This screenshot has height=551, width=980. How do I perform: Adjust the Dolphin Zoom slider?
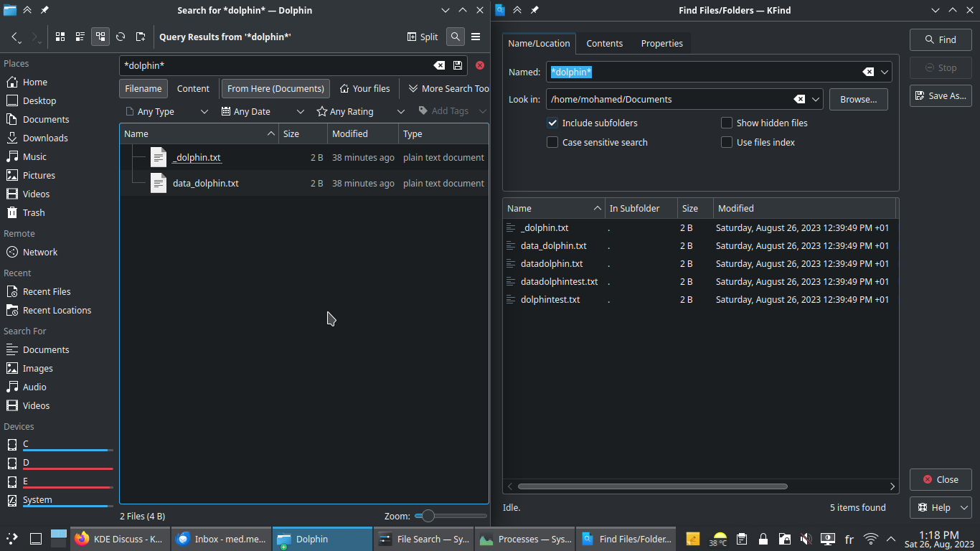click(451, 516)
